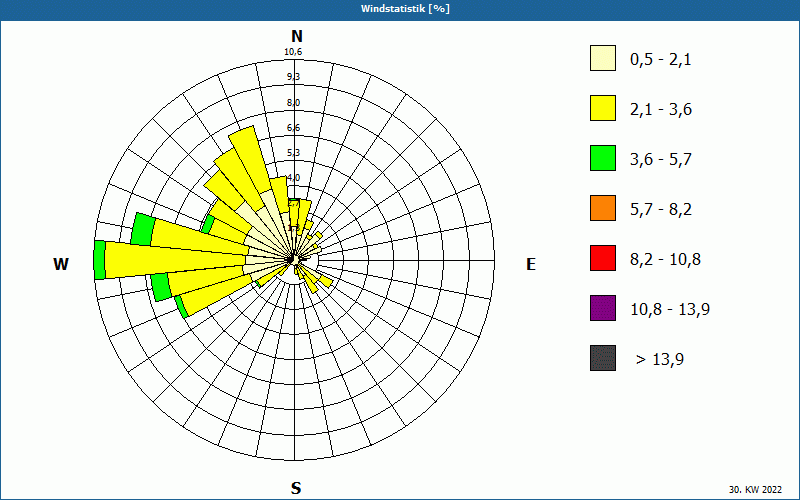The width and height of the screenshot is (800, 500).
Task: Click the purple 10,8 - 13,9 legend swatch
Action: (603, 308)
